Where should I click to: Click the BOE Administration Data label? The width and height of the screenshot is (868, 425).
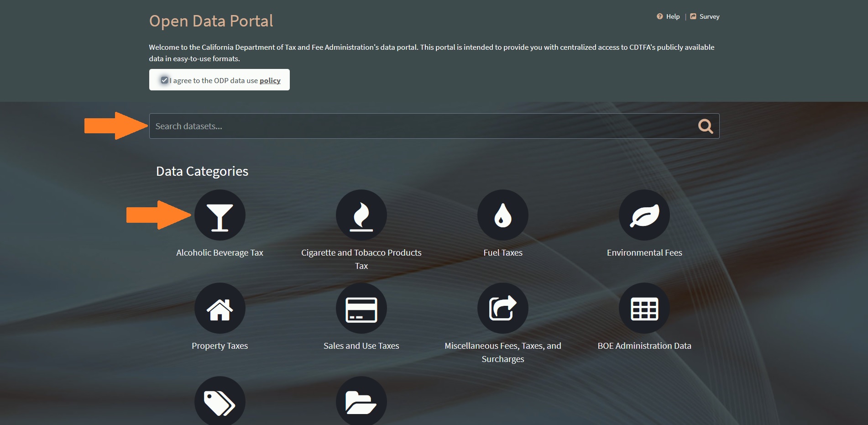click(644, 346)
